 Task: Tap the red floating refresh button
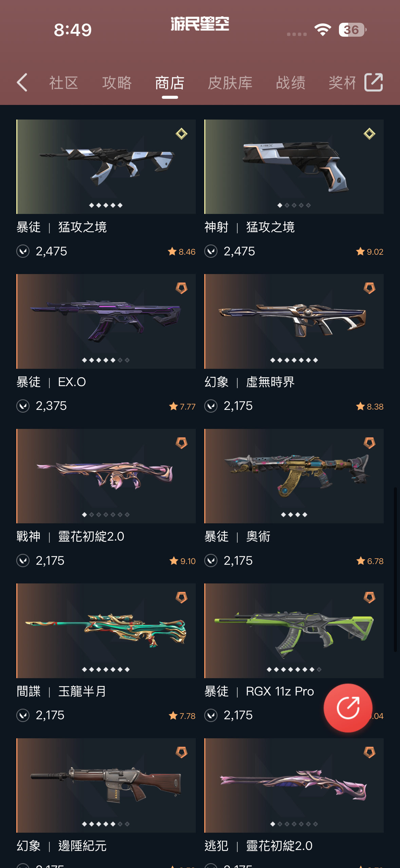pos(348,708)
